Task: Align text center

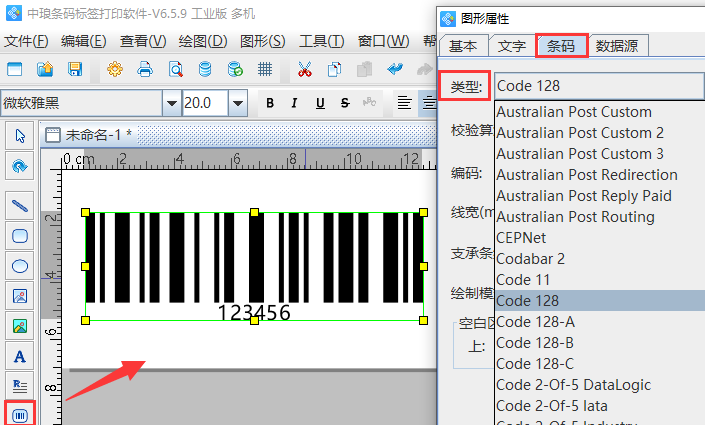Action: 428,103
